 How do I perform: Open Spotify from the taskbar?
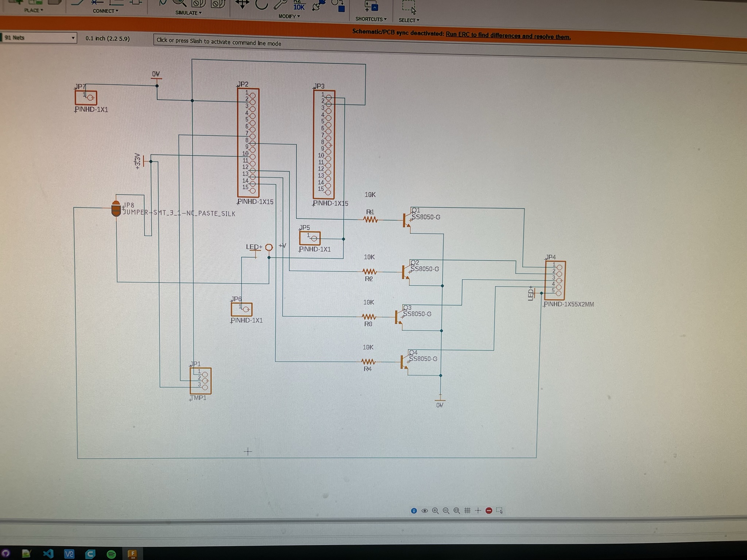111,555
